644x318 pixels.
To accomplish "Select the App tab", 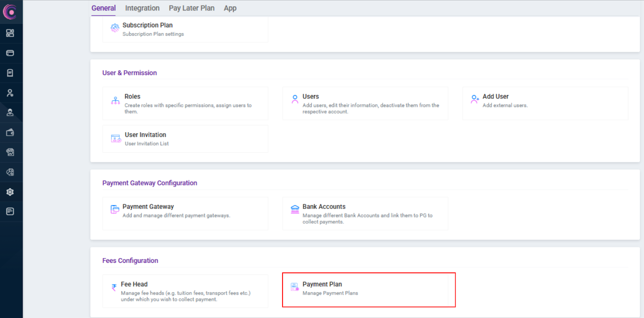I will (x=230, y=8).
